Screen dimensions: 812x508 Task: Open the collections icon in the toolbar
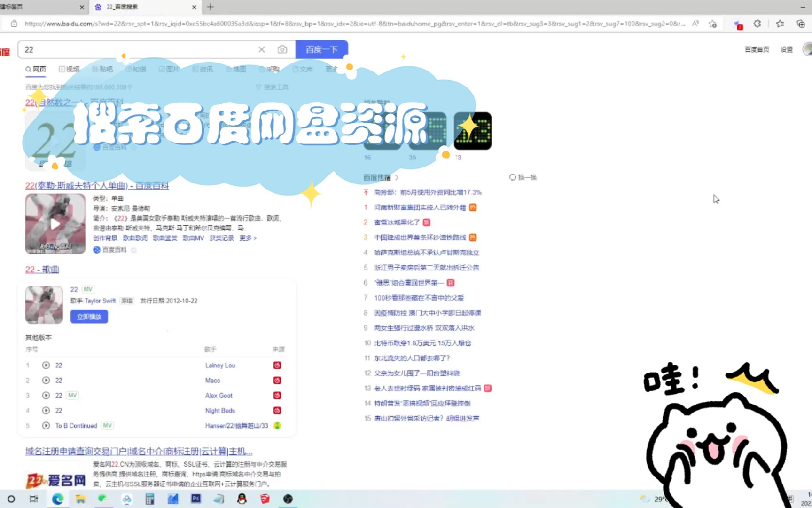(801, 24)
